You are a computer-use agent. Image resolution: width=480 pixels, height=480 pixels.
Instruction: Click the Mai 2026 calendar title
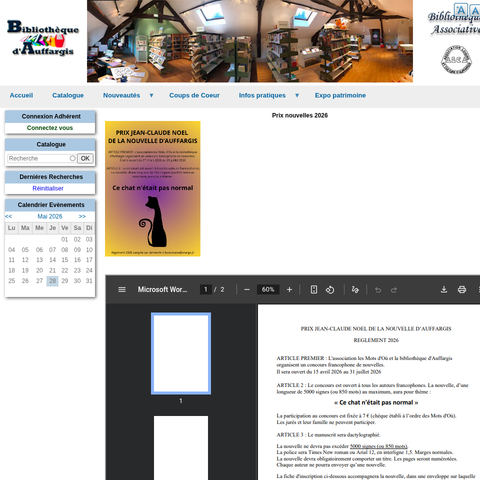(50, 216)
